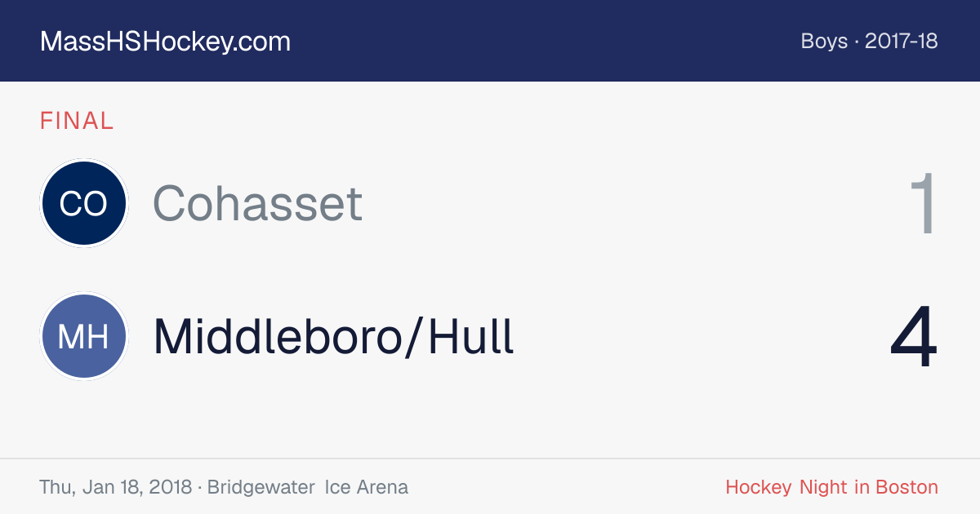Click the Middleboro/Hull MH team logo
Image resolution: width=980 pixels, height=514 pixels.
(x=84, y=337)
